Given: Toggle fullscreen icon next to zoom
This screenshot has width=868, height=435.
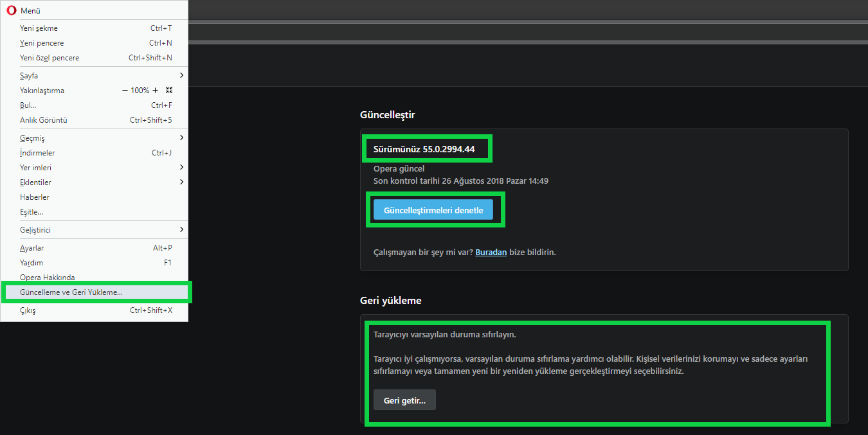Looking at the screenshot, I should pos(169,91).
